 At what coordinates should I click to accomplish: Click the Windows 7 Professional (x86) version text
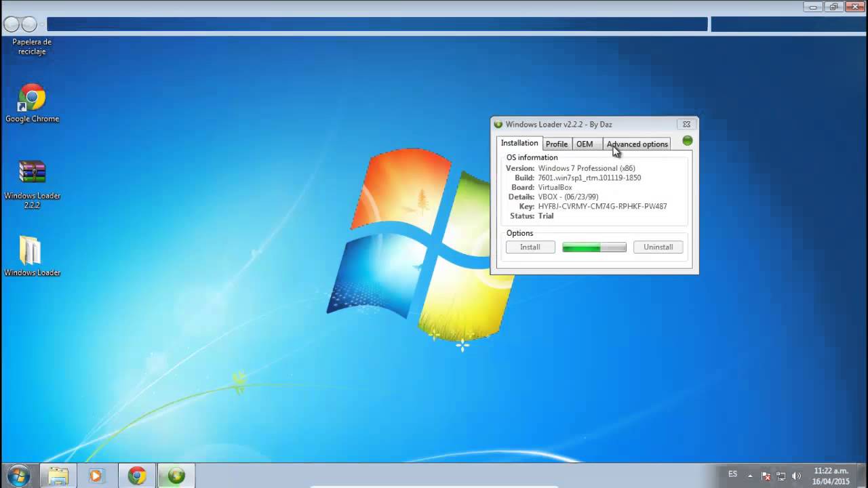[587, 168]
